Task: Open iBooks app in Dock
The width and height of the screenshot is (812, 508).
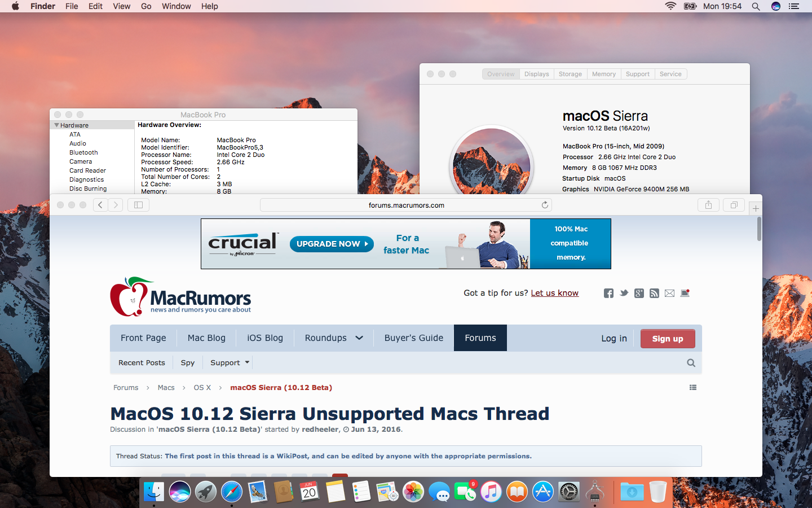Action: pyautogui.click(x=517, y=492)
